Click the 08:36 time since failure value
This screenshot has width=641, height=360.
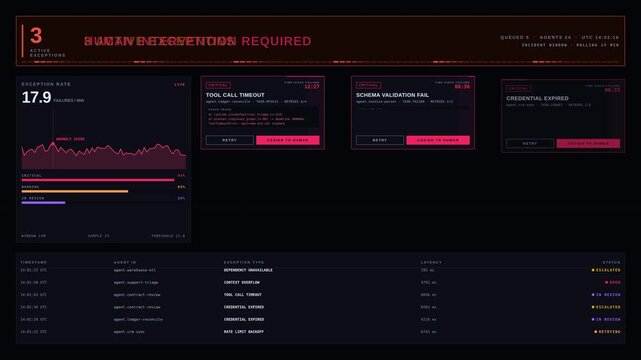click(462, 87)
